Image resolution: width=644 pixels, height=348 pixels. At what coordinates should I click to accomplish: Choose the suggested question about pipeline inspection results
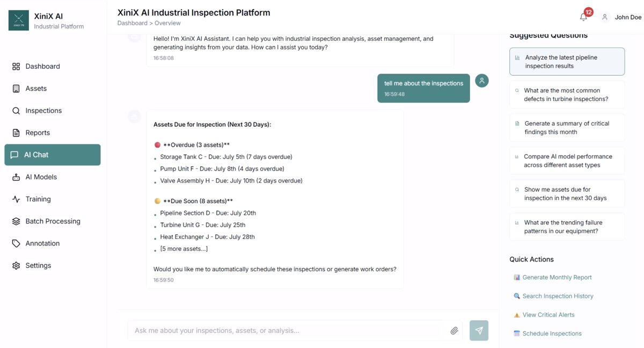567,61
